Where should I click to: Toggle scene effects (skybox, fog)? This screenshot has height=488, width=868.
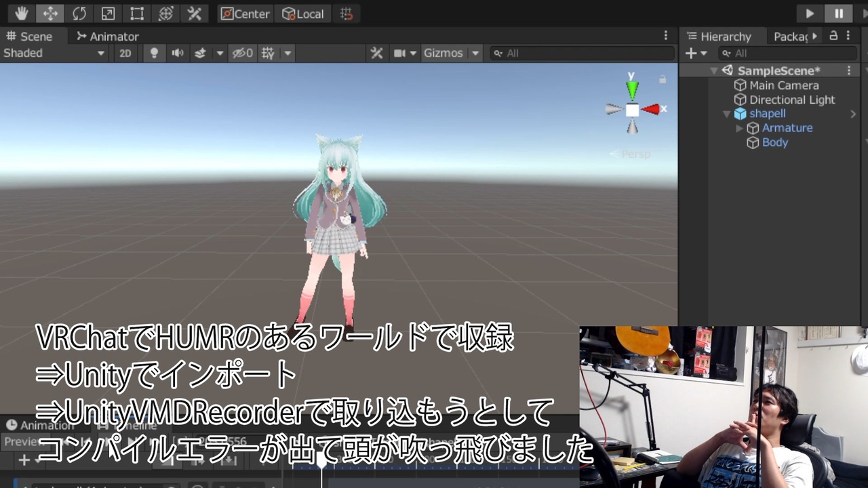click(200, 53)
